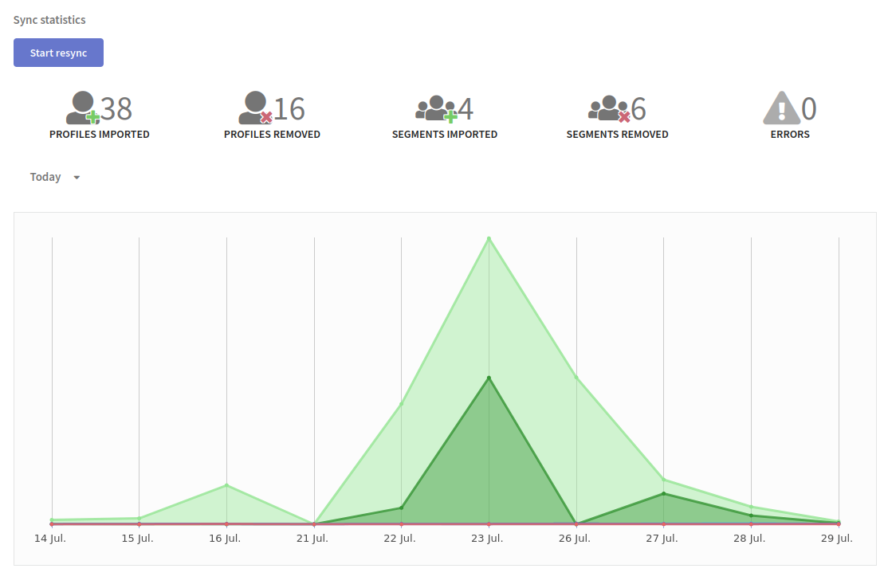Click the 22 Jul. axis label
The height and width of the screenshot is (588, 888).
(400, 538)
